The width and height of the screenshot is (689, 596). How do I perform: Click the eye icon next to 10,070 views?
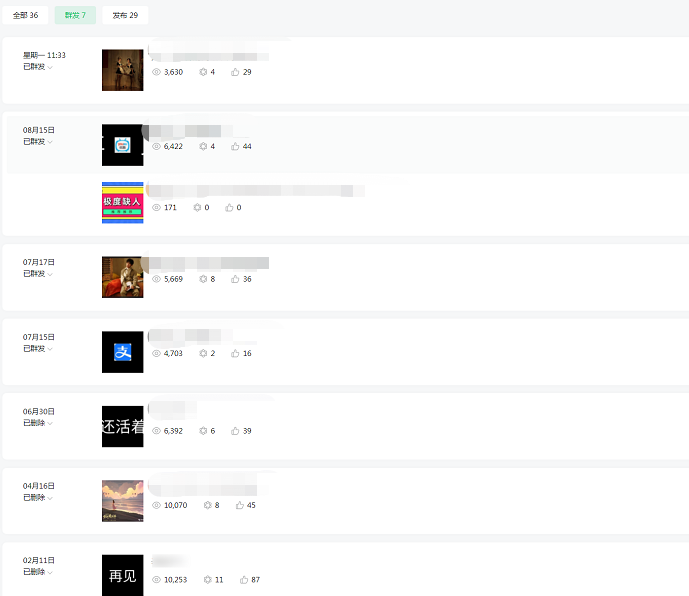pyautogui.click(x=156, y=505)
